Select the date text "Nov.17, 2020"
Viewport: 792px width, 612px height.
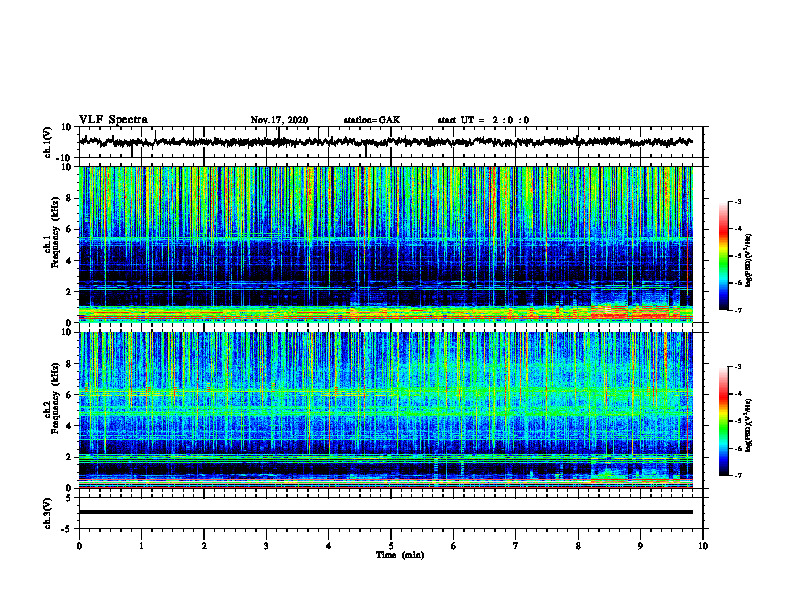click(279, 120)
